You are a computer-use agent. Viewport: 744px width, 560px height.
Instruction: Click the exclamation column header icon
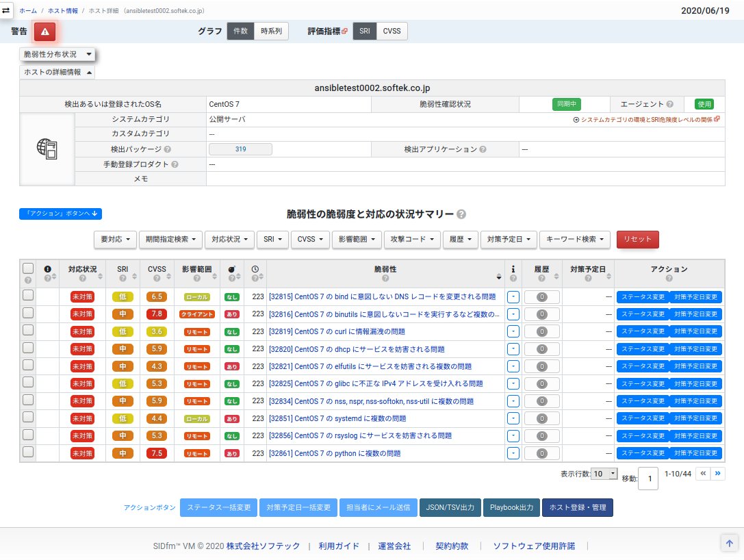[x=47, y=269]
